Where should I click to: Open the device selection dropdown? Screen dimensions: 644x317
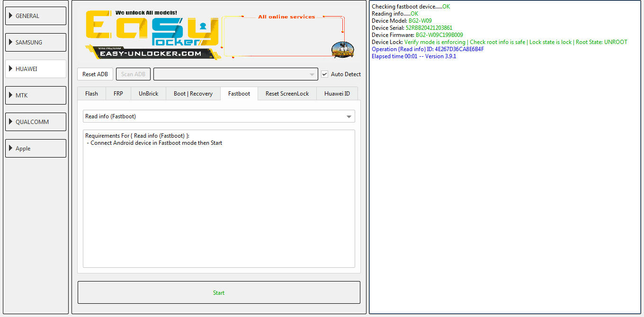236,74
